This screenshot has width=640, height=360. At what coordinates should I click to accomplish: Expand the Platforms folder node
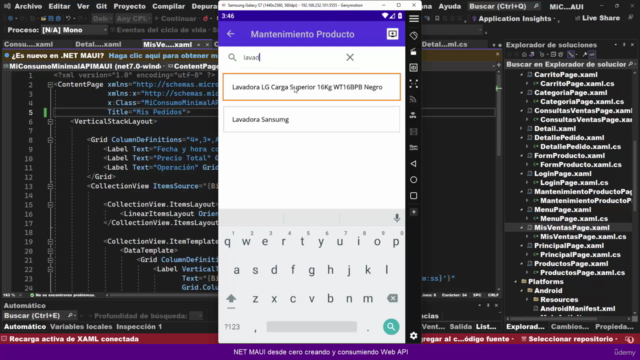pyautogui.click(x=516, y=282)
